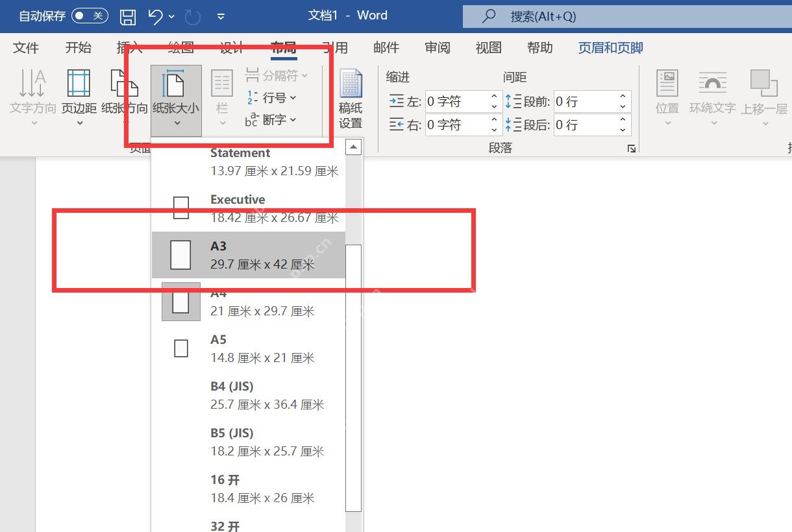
Task: Switch to the 帮助 tab
Action: point(540,48)
